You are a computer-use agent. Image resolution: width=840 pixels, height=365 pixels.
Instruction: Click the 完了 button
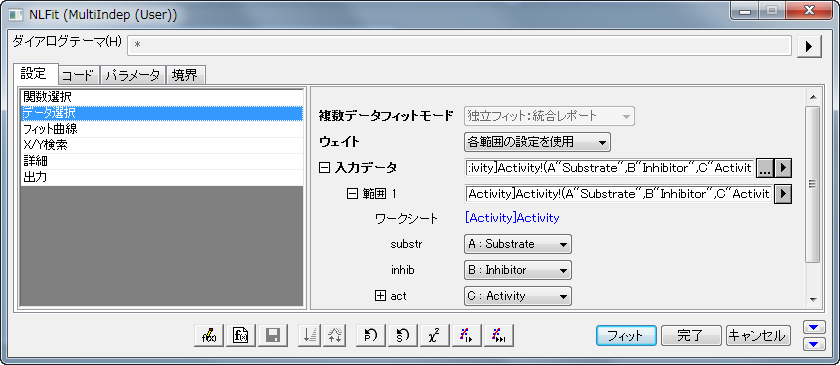click(x=691, y=336)
